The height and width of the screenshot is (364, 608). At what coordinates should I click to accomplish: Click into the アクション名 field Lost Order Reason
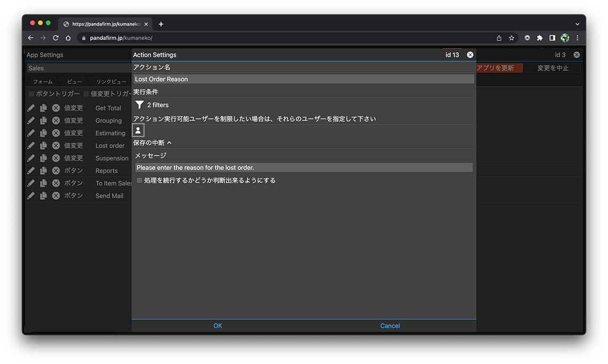pos(303,79)
